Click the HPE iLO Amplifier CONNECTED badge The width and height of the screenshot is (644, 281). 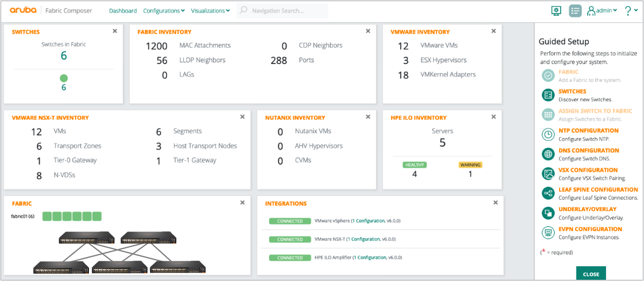[290, 258]
